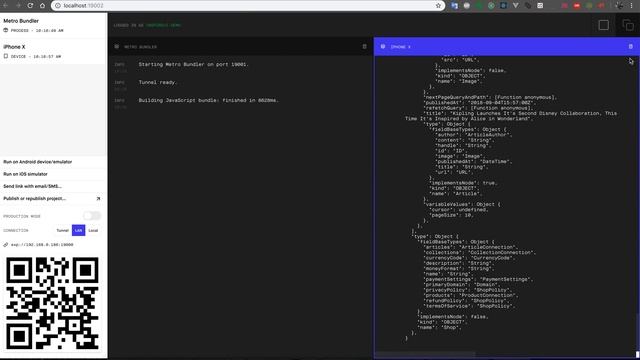
Task: Click arrow icon next to Publish
Action: 98,198
